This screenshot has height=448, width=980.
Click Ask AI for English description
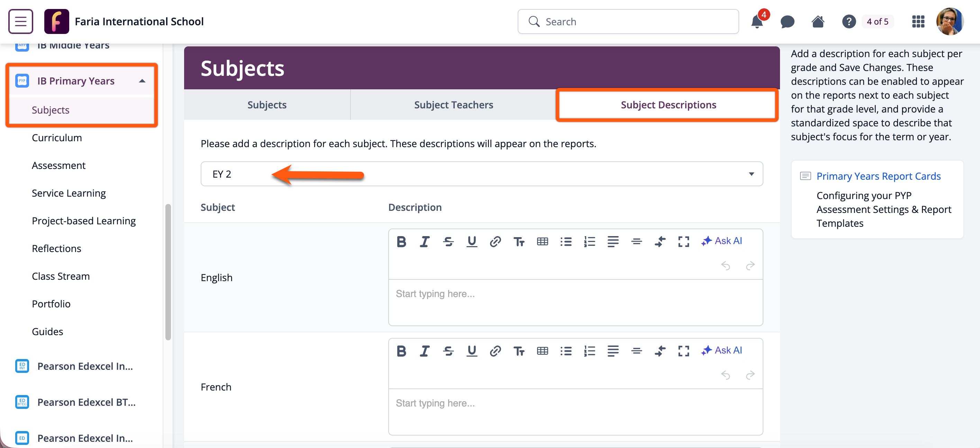click(x=721, y=241)
